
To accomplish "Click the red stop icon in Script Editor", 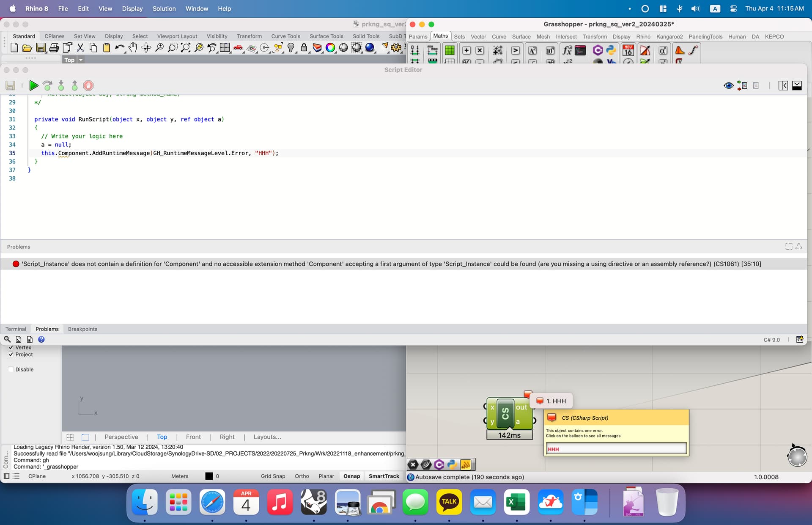I will click(x=88, y=85).
